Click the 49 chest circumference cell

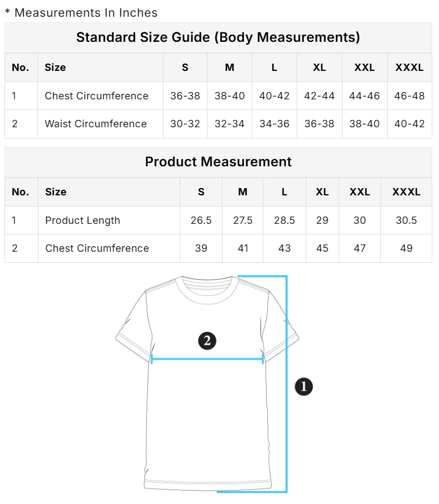tap(406, 248)
